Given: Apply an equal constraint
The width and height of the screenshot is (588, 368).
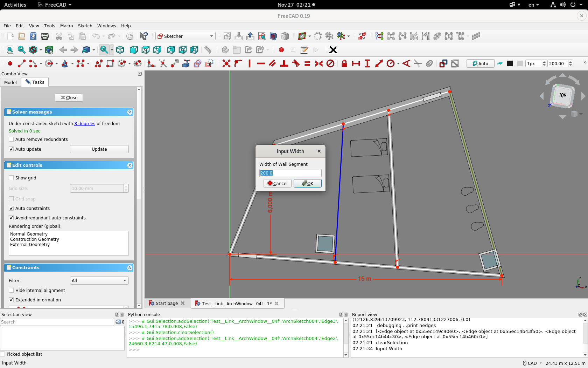Looking at the screenshot, I should point(307,63).
